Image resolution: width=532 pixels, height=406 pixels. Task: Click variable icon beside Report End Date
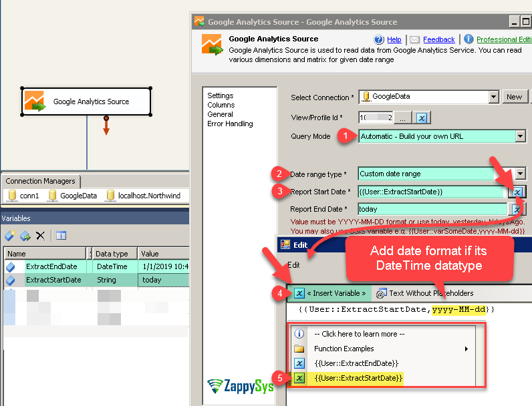pos(517,209)
